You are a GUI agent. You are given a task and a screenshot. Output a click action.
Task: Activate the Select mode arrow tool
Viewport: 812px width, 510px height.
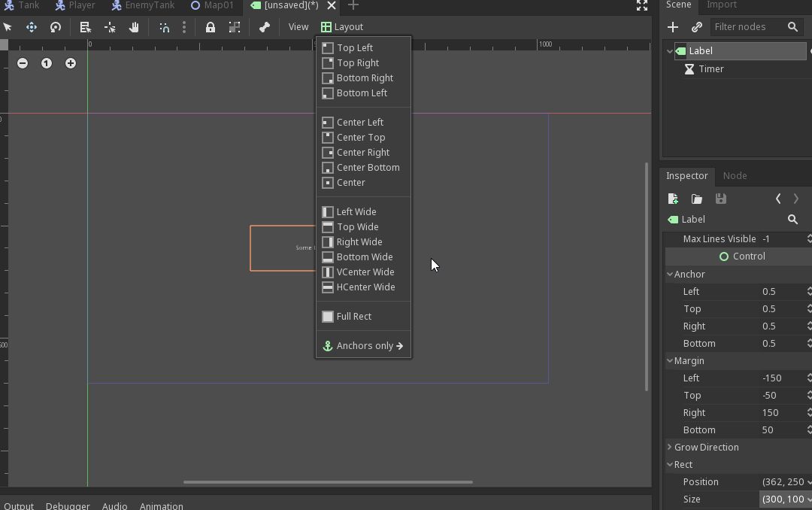pyautogui.click(x=8, y=27)
